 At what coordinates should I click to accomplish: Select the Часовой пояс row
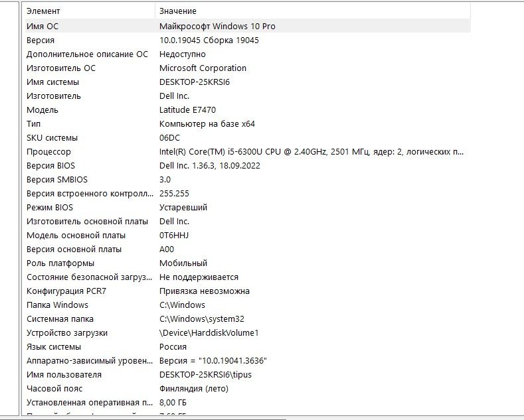(248, 389)
